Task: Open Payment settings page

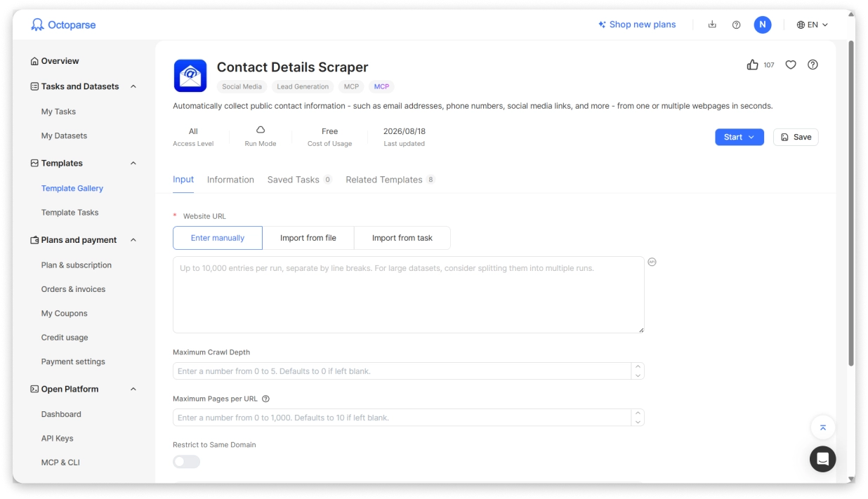Action: (x=73, y=361)
